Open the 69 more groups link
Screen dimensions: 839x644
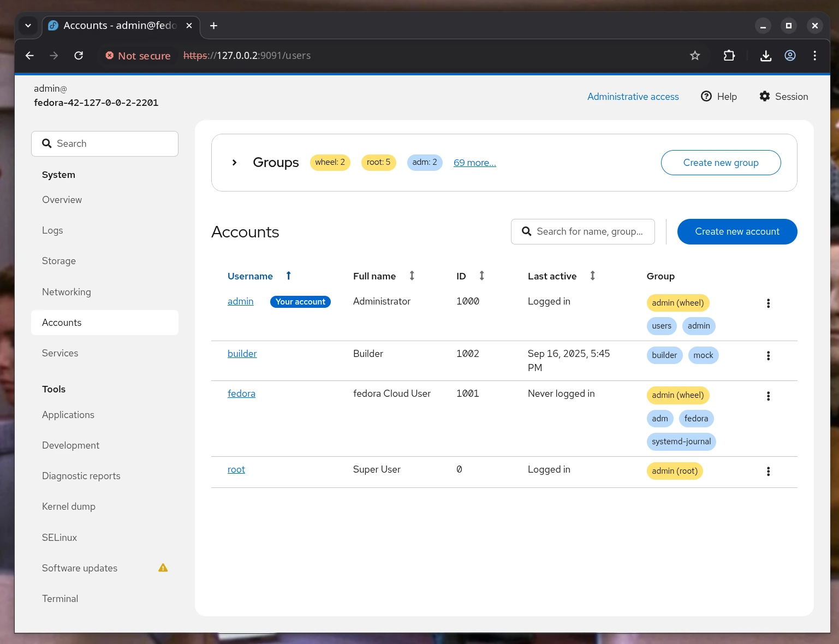(474, 162)
